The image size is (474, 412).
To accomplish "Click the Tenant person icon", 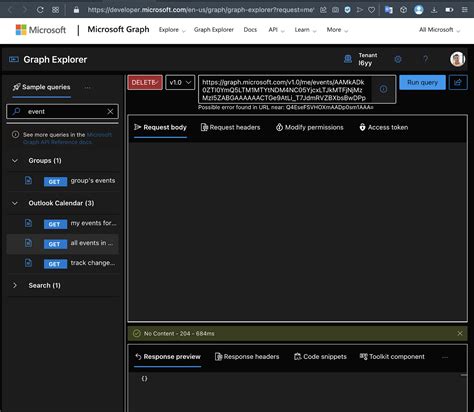I will pos(348,59).
